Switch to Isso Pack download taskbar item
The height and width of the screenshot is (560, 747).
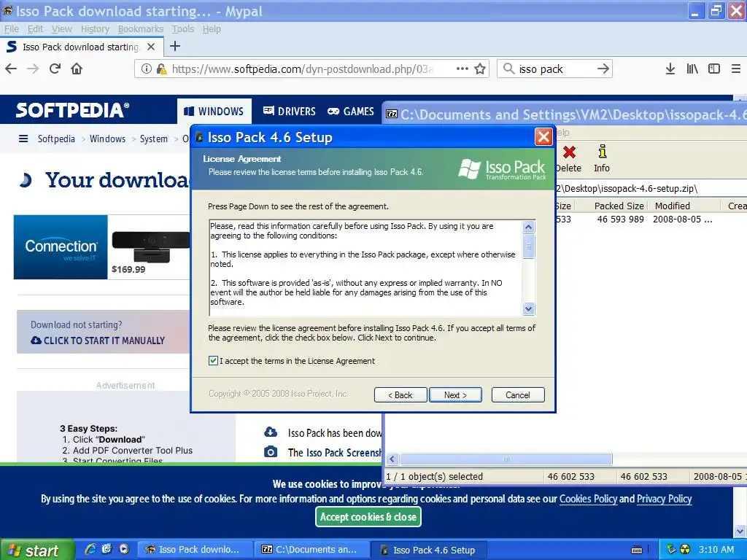pyautogui.click(x=194, y=550)
